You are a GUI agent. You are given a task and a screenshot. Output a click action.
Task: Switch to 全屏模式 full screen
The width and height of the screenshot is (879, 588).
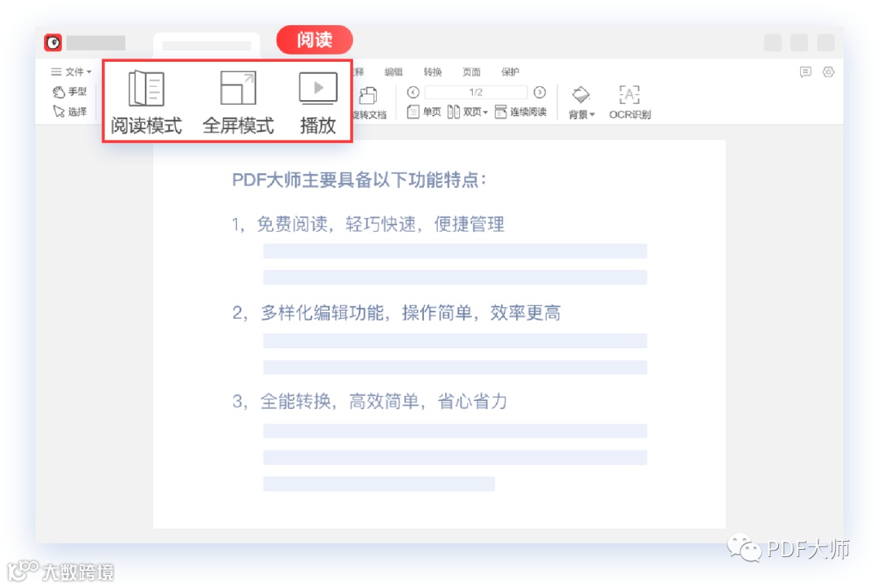coord(238,102)
